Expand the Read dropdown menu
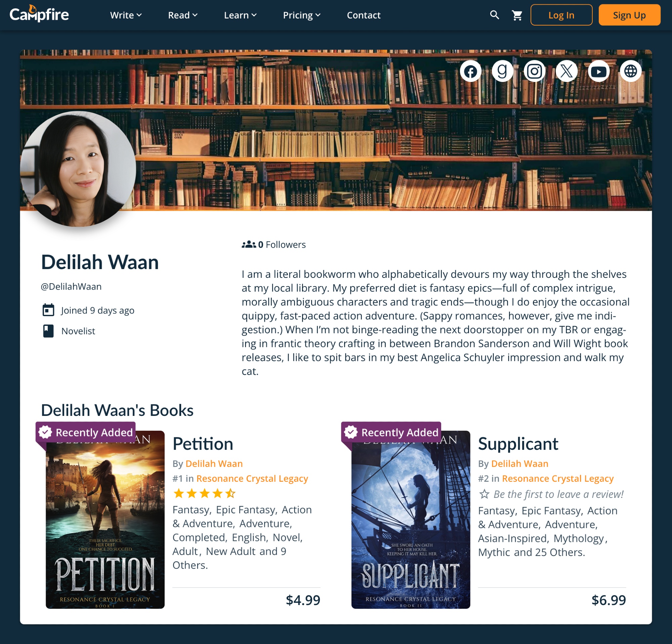 click(183, 15)
